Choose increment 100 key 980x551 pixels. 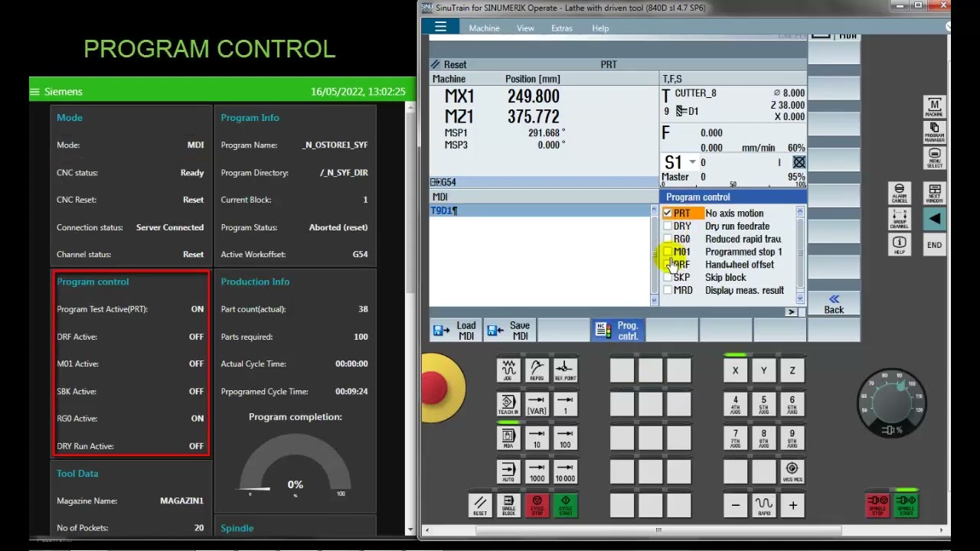tap(565, 437)
